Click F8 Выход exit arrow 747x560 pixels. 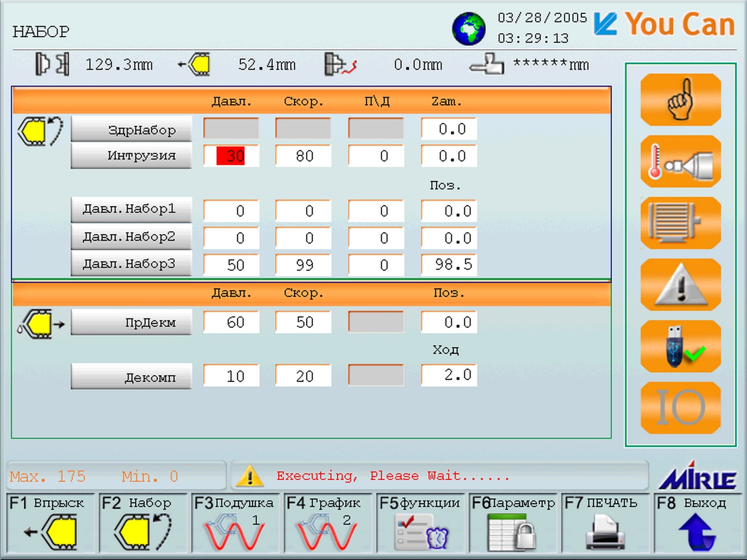(697, 523)
